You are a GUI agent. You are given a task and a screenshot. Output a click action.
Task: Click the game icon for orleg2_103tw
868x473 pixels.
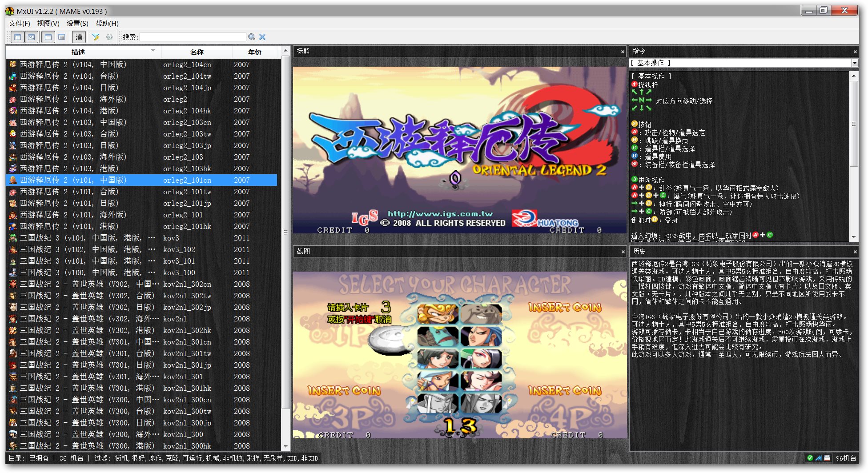(x=13, y=134)
